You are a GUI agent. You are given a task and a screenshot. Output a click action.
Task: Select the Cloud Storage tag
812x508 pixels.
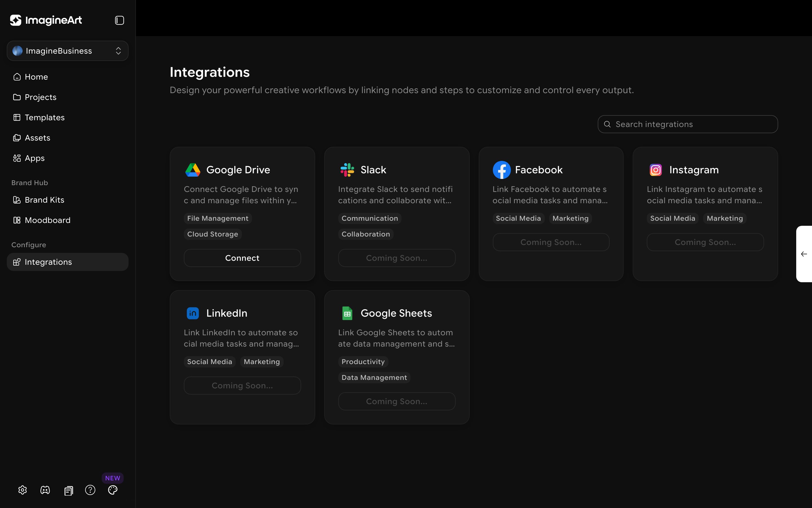[213, 234]
